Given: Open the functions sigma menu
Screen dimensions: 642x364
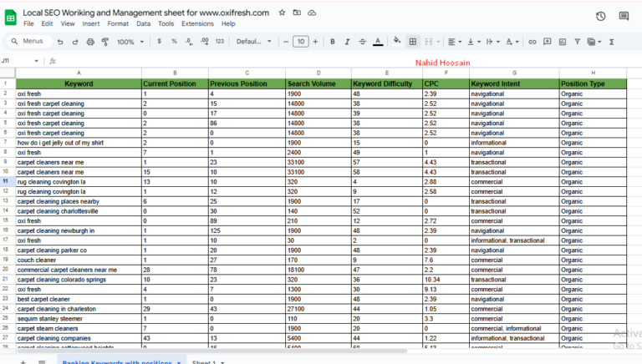Looking at the screenshot, I should pos(612,42).
